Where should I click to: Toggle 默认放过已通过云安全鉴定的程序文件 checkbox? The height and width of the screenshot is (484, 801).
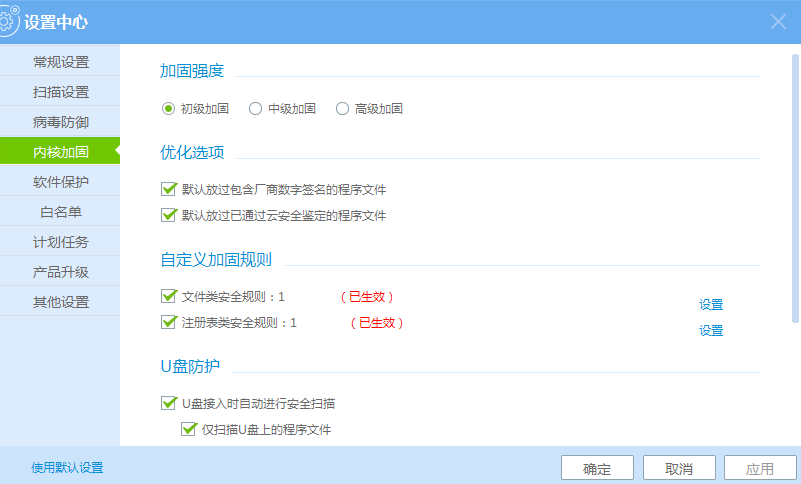(x=168, y=215)
